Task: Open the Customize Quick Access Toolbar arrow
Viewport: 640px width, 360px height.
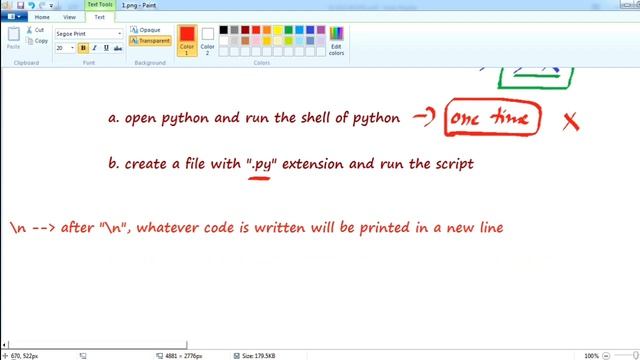Action: [x=51, y=6]
